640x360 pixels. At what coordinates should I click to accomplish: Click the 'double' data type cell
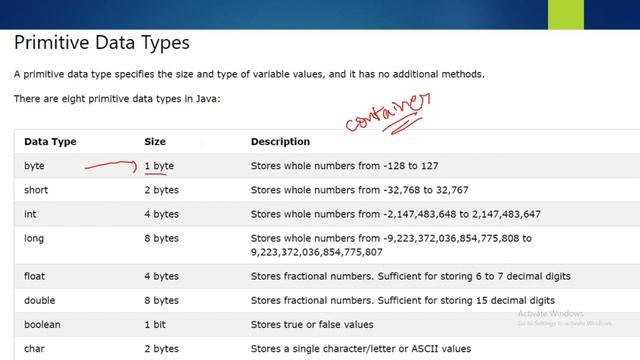pyautogui.click(x=40, y=300)
